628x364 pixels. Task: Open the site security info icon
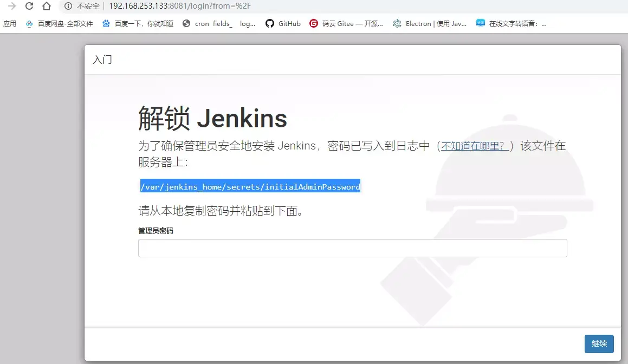(68, 6)
